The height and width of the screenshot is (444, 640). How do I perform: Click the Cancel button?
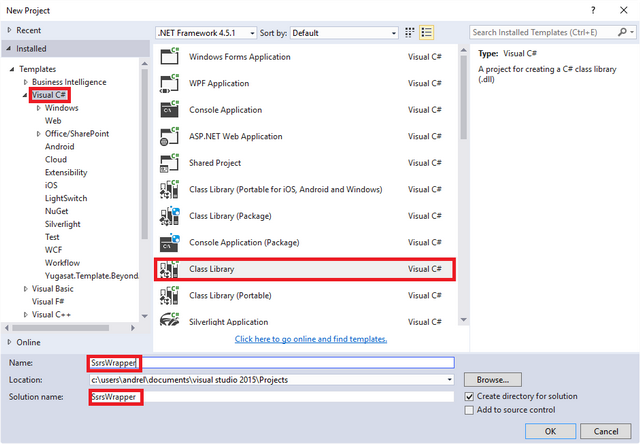pos(606,431)
